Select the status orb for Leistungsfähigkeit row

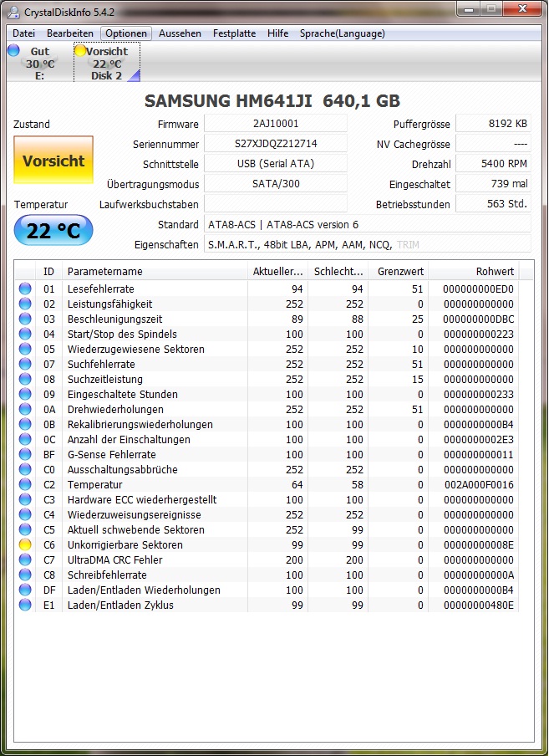24,304
